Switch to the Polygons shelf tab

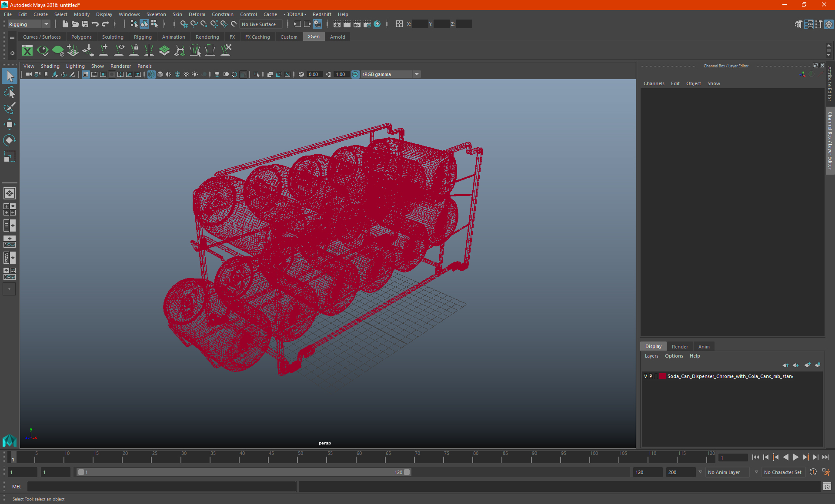[81, 37]
